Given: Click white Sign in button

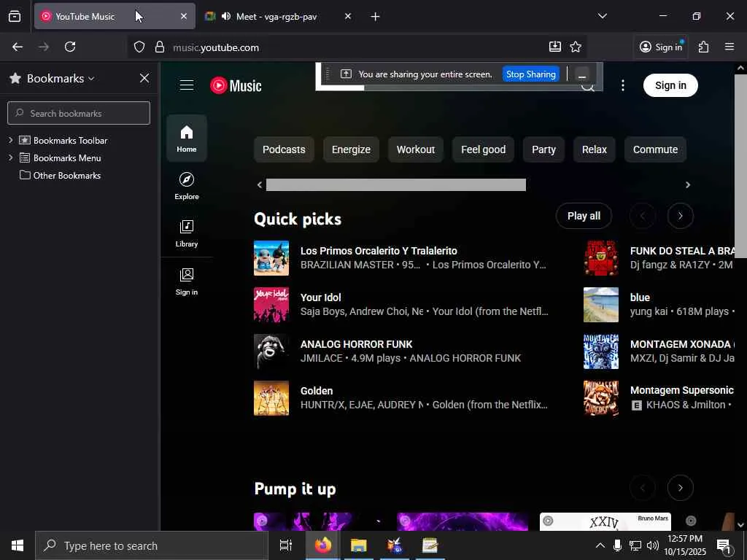Looking at the screenshot, I should [x=670, y=86].
